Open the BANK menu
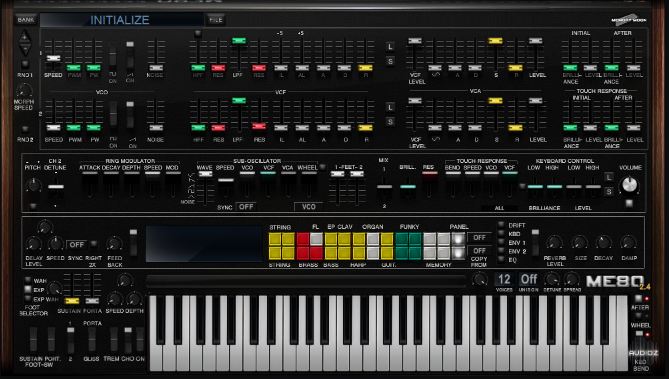 [x=26, y=20]
